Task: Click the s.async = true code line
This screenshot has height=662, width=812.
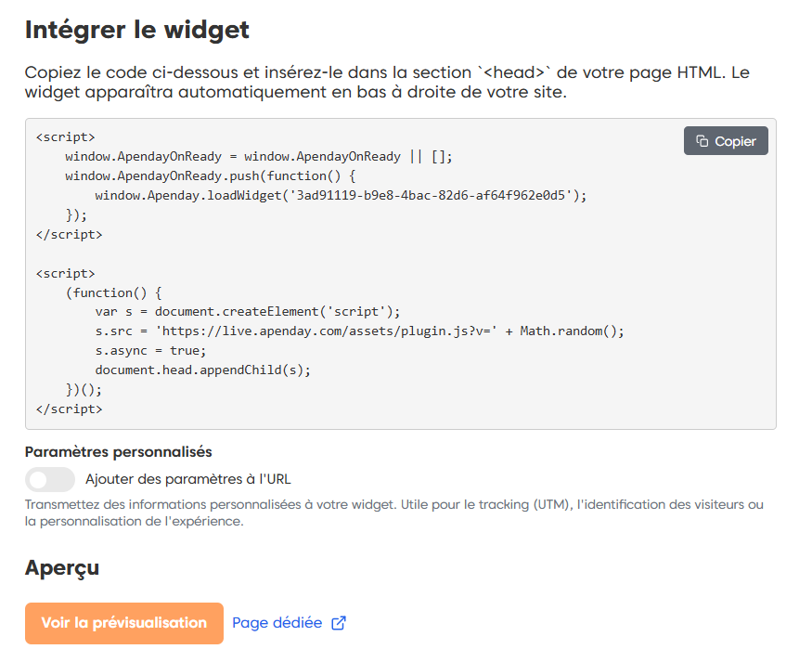Action: click(x=150, y=350)
